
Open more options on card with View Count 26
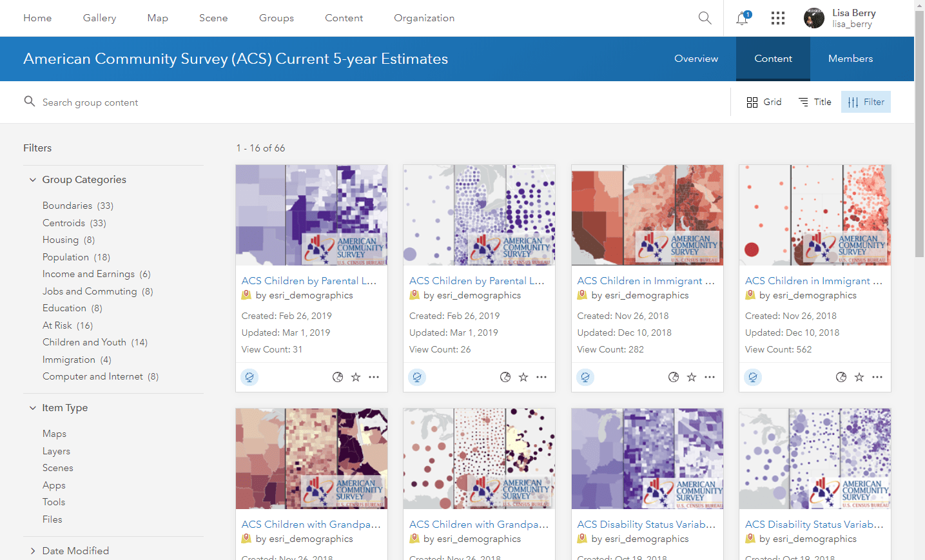coord(541,377)
